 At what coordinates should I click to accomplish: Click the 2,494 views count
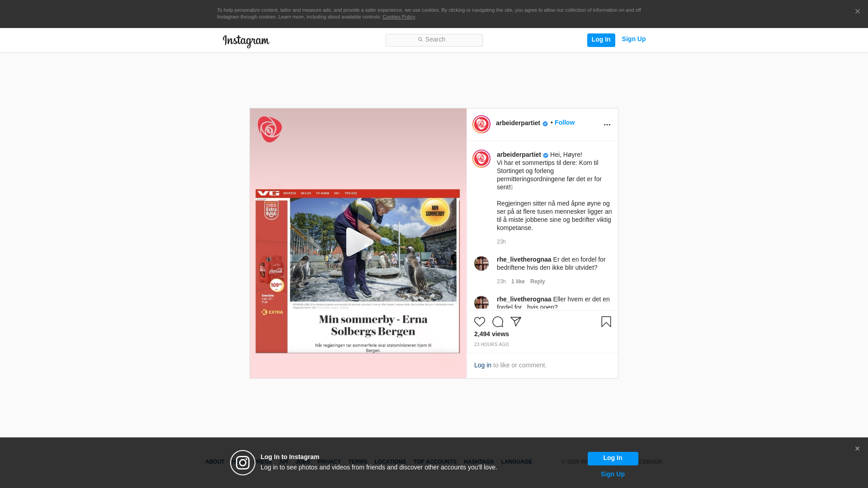click(491, 334)
